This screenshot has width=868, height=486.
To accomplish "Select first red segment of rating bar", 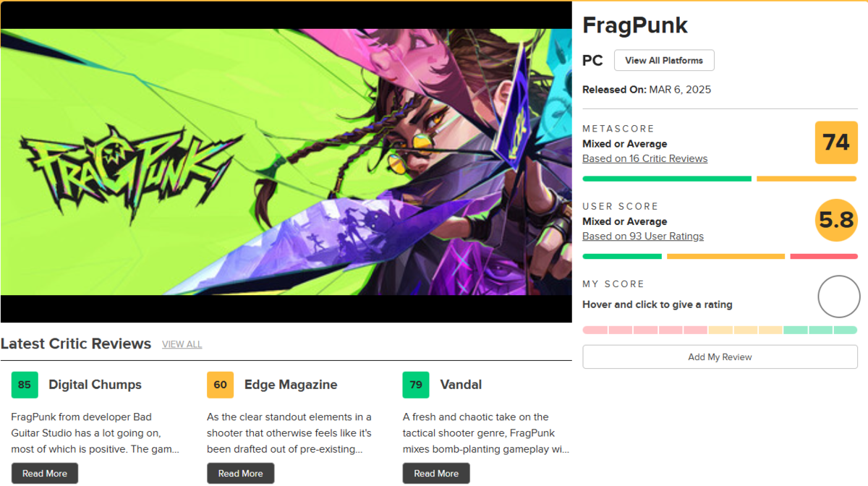I will pyautogui.click(x=595, y=330).
